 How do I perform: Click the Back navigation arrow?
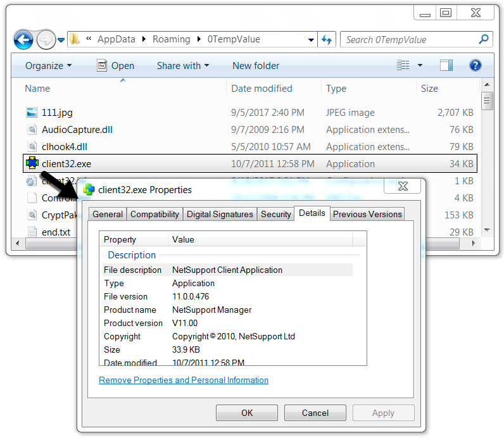23,40
